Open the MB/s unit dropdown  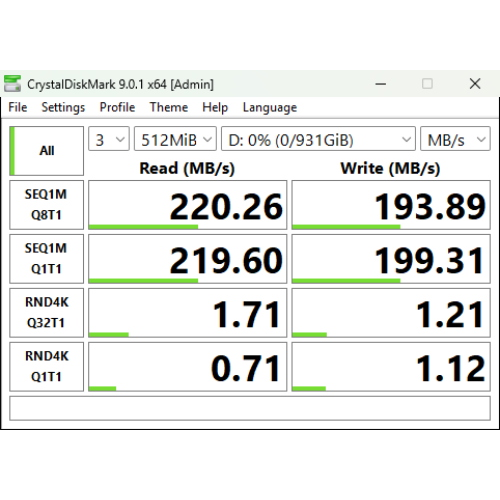(x=455, y=139)
